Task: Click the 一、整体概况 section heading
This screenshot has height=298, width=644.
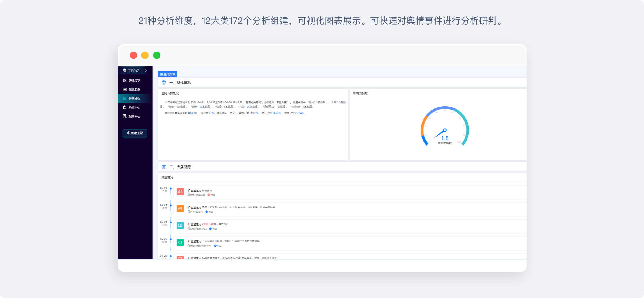Action: tap(180, 83)
